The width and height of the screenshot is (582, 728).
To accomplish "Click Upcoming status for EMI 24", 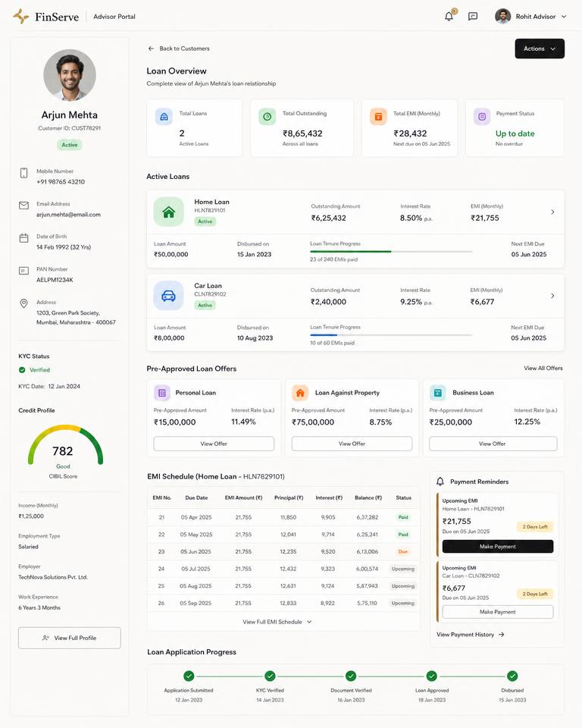I will pyautogui.click(x=403, y=569).
